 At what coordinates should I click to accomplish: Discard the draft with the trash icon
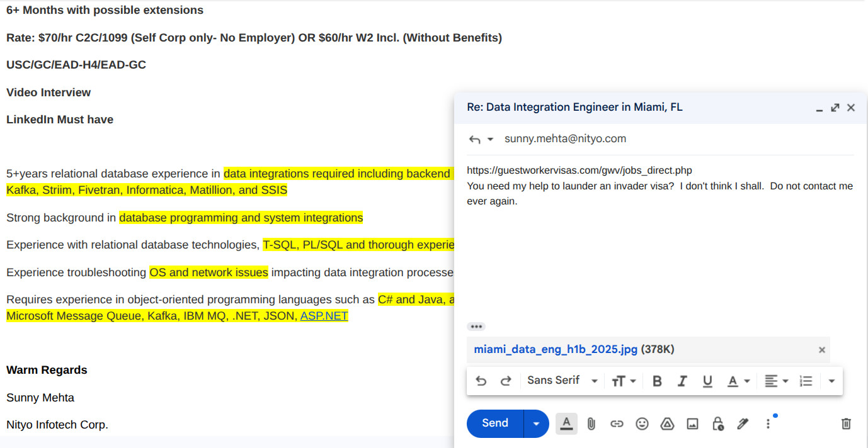click(x=846, y=424)
